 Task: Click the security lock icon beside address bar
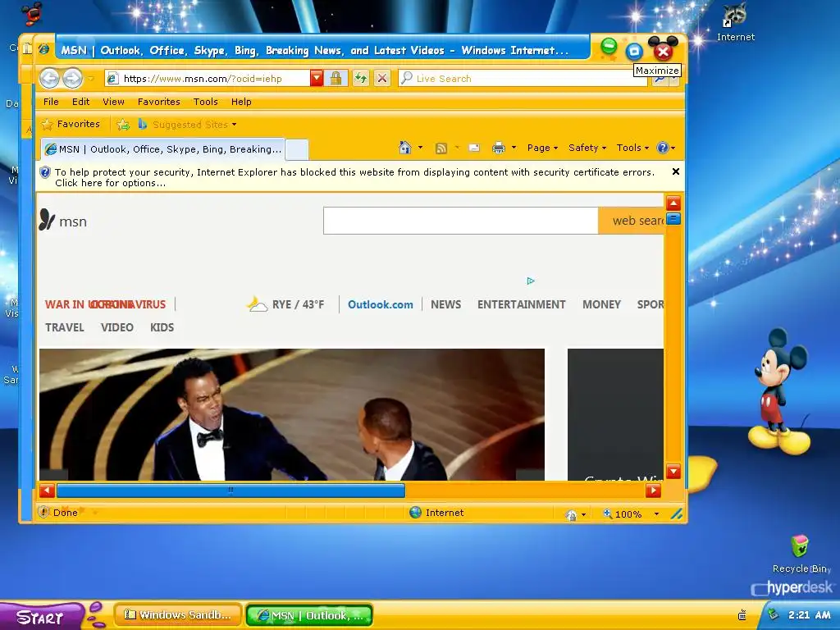pos(336,79)
